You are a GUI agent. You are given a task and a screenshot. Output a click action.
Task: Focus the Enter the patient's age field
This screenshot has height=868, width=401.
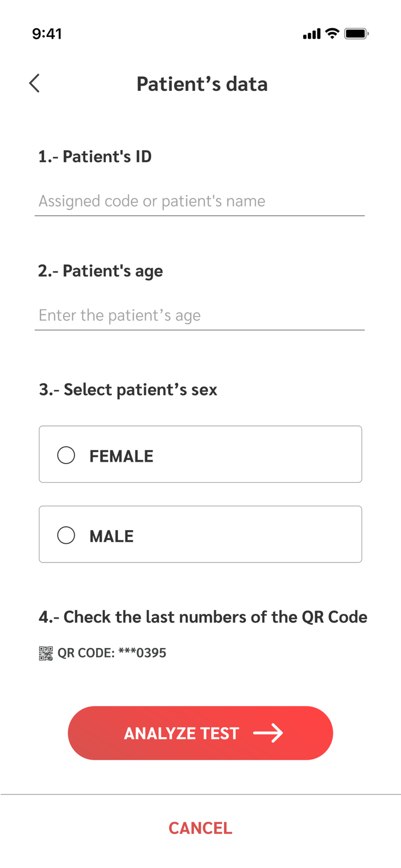(199, 315)
